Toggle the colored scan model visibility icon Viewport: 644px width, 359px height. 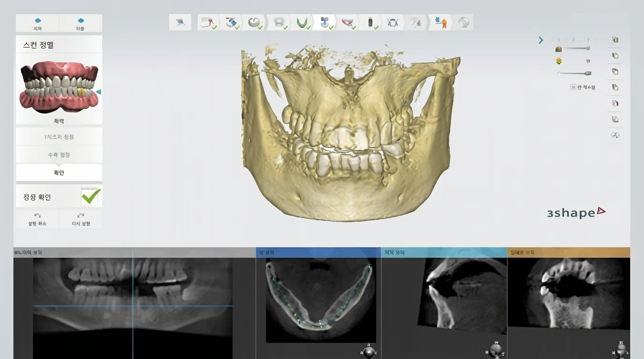click(x=558, y=61)
